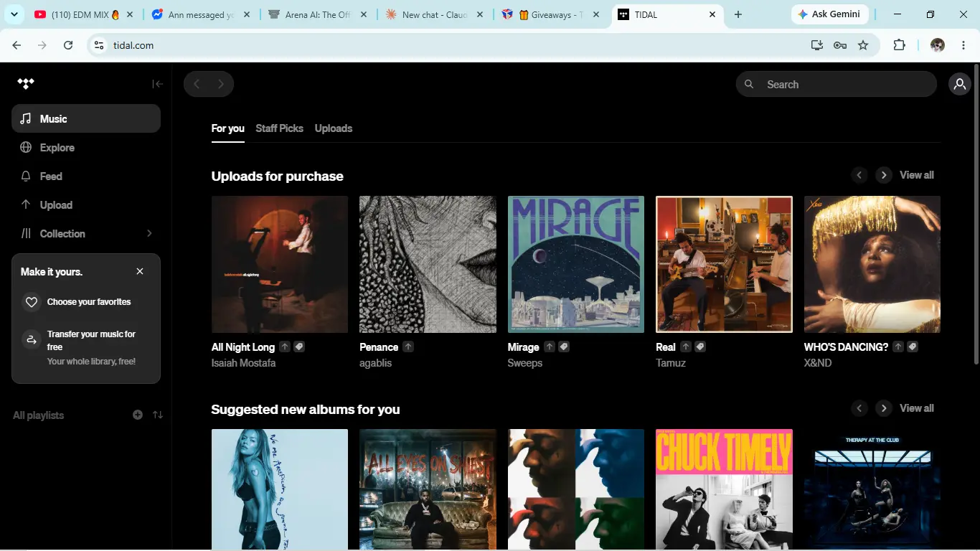Go back using TIDAL's back arrow
This screenshot has height=551, width=980.
[x=197, y=84]
